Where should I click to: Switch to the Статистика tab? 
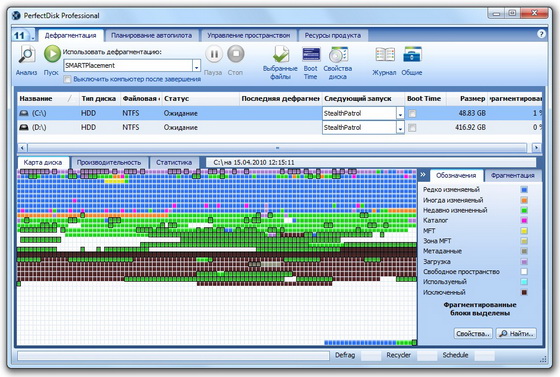coord(174,162)
